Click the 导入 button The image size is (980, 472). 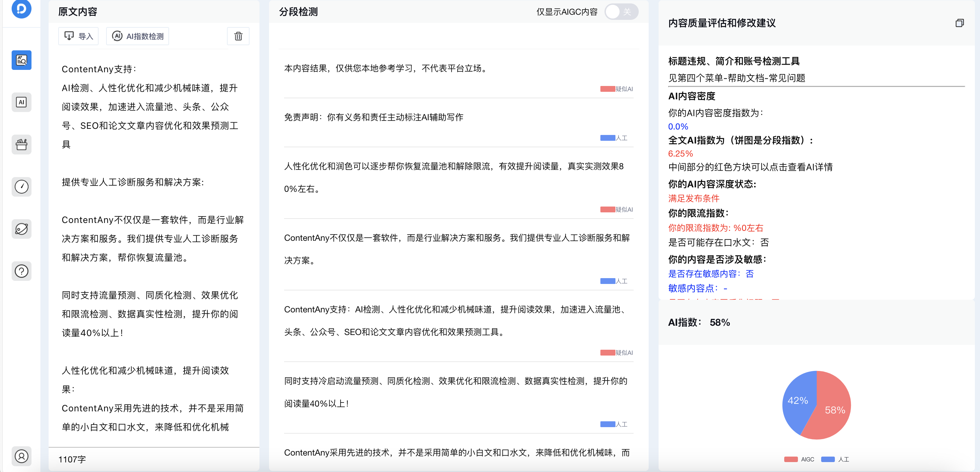[x=78, y=36]
